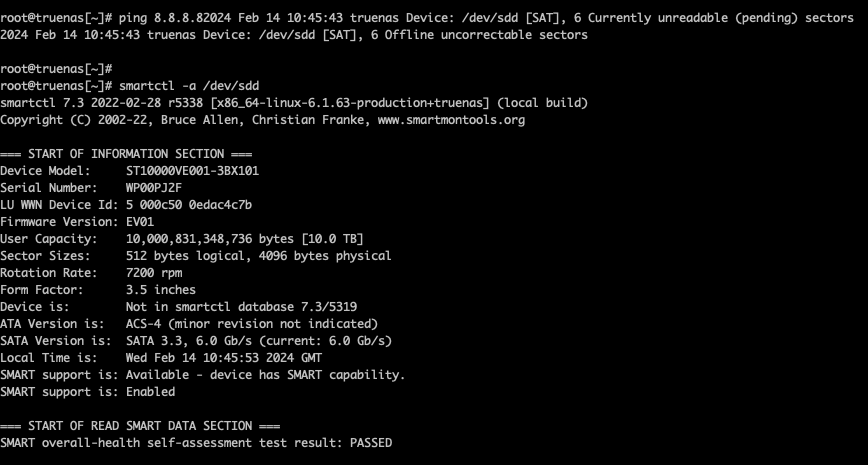This screenshot has height=465, width=868.
Task: Click the START OF INFORMATION SECTION header
Action: click(126, 154)
